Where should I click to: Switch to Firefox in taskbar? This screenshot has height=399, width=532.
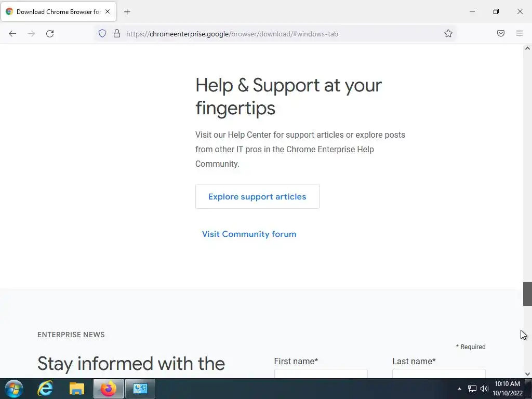pos(108,389)
